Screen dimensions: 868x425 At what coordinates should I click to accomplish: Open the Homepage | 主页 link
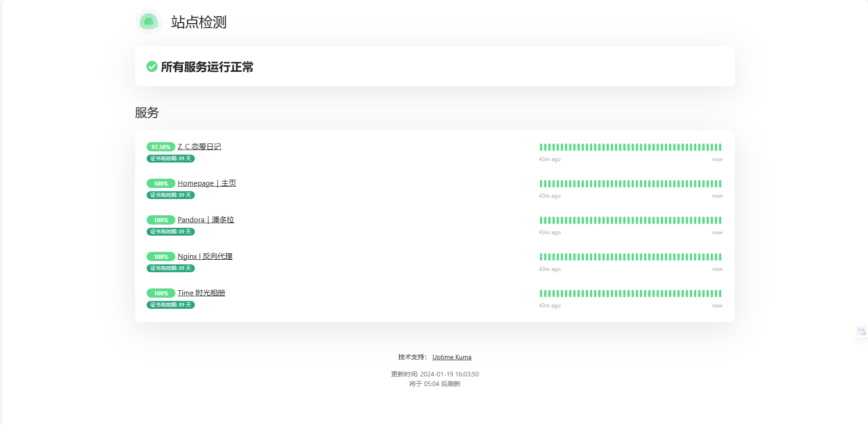(x=207, y=183)
